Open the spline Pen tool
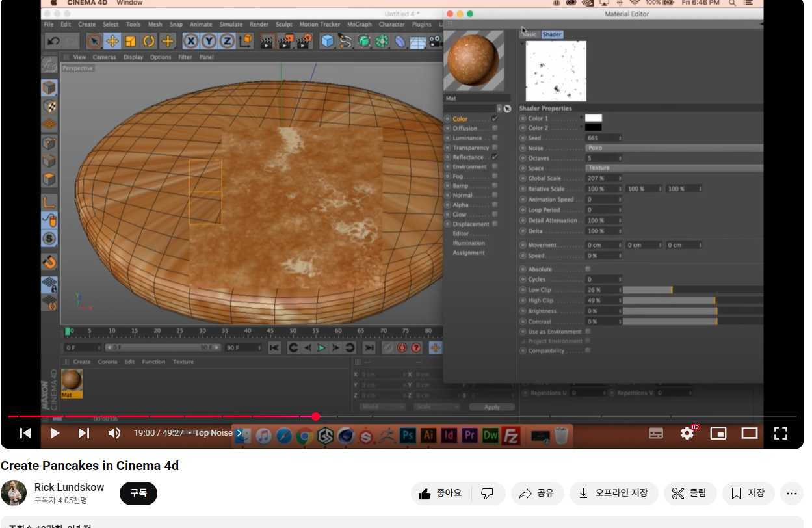This screenshot has height=528, width=812. click(345, 42)
